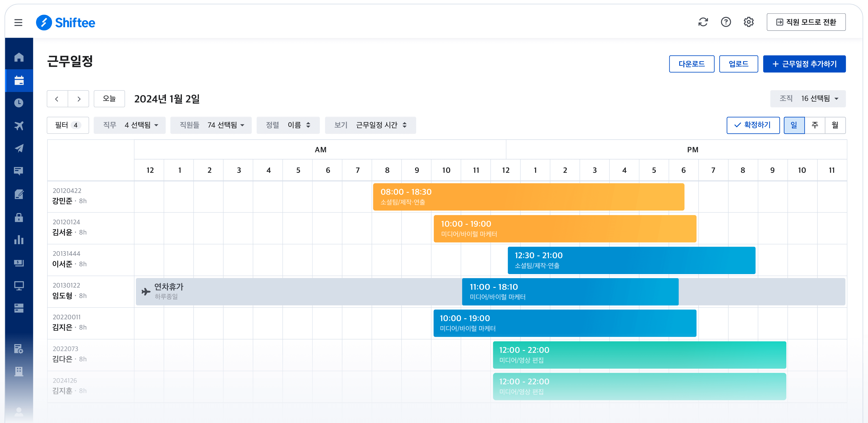Screen dimensions: 868x423
Task: Jump to today with 오늘 button
Action: pos(109,99)
